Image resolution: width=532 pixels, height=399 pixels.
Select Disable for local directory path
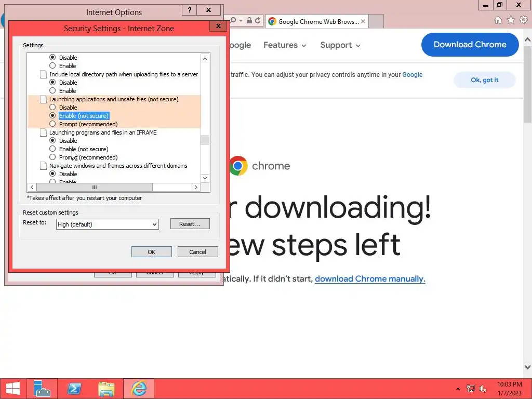click(x=52, y=83)
